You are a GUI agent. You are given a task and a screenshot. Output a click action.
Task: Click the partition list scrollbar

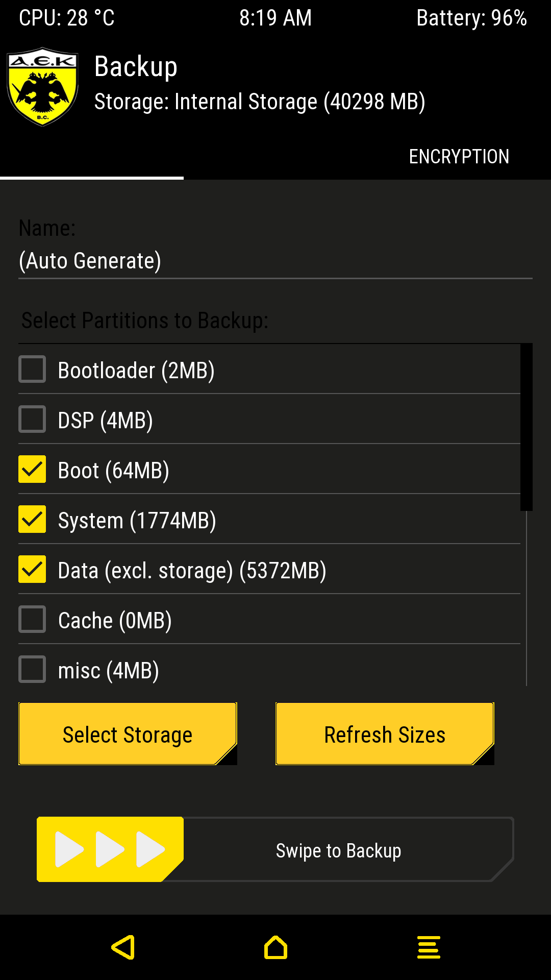coord(526,428)
